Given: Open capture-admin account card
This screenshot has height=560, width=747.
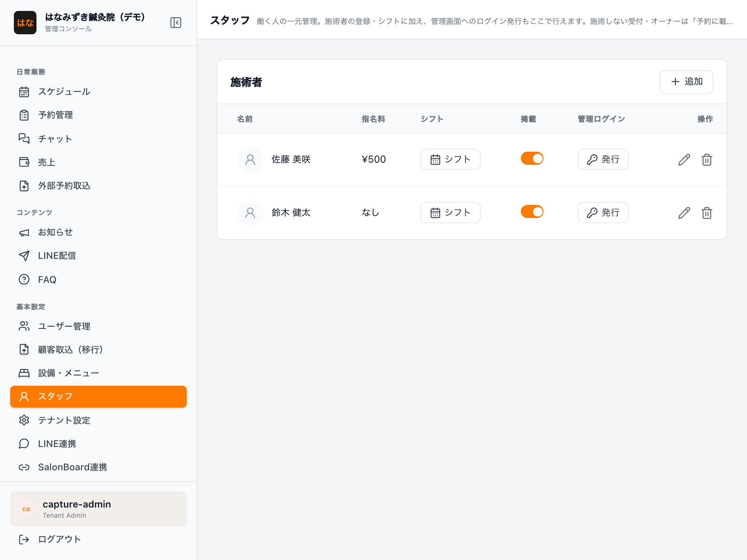Looking at the screenshot, I should tap(98, 509).
